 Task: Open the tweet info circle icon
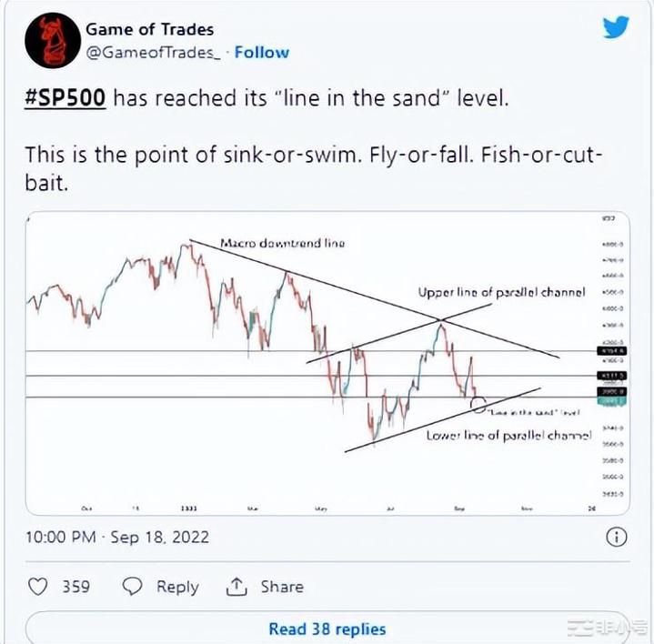pos(615,536)
